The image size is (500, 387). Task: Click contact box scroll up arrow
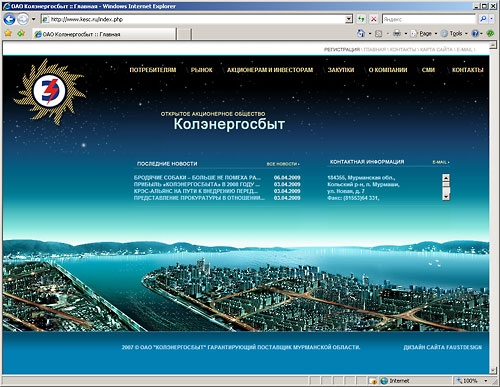(x=446, y=177)
